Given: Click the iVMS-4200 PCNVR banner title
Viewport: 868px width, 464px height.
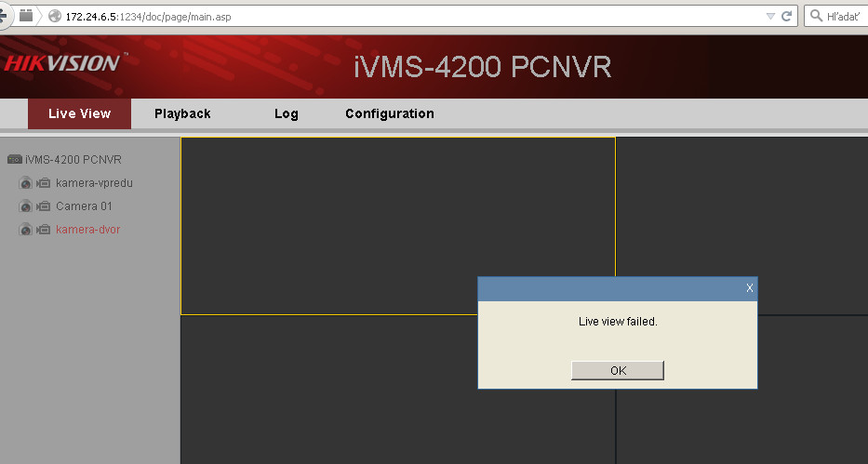Looking at the screenshot, I should coord(483,67).
